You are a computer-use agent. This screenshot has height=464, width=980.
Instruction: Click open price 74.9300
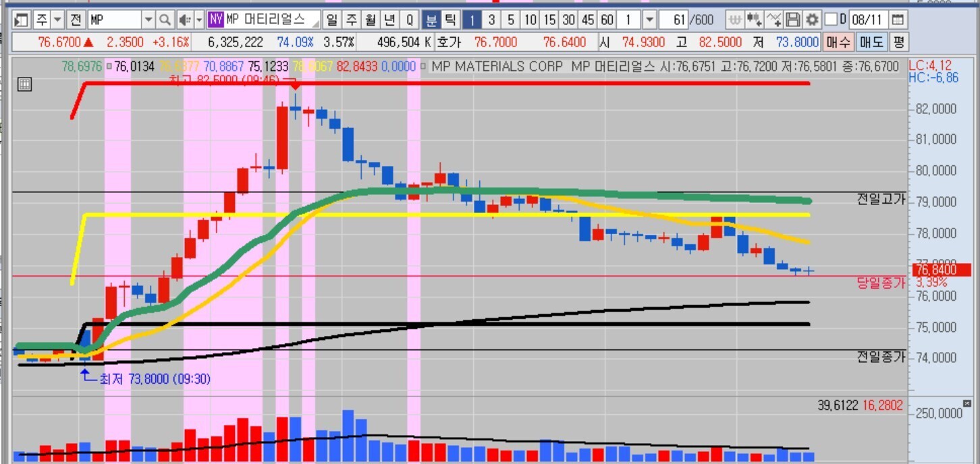pyautogui.click(x=644, y=42)
